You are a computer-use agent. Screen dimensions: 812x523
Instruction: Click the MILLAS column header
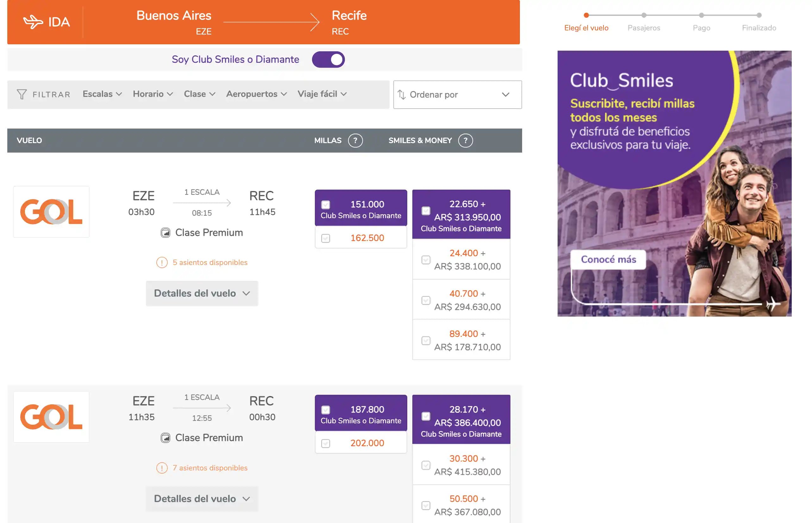click(328, 141)
